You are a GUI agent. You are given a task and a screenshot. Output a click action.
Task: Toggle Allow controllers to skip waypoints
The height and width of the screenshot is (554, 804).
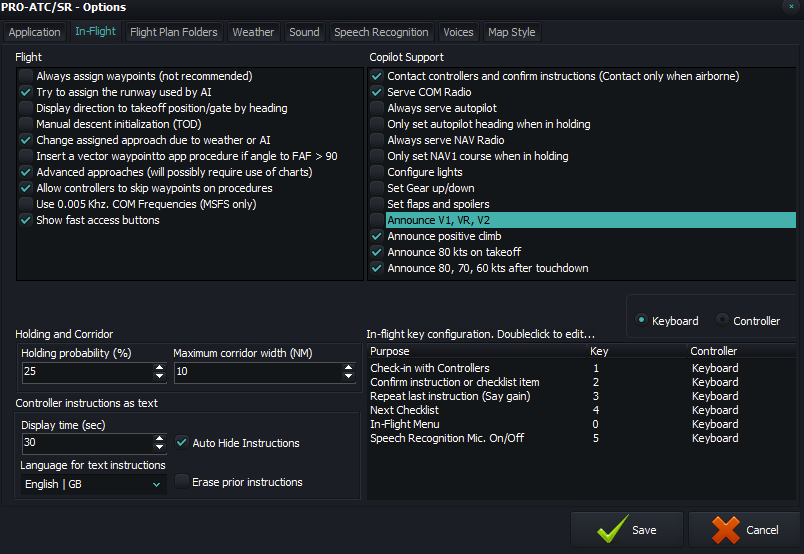pyautogui.click(x=26, y=188)
